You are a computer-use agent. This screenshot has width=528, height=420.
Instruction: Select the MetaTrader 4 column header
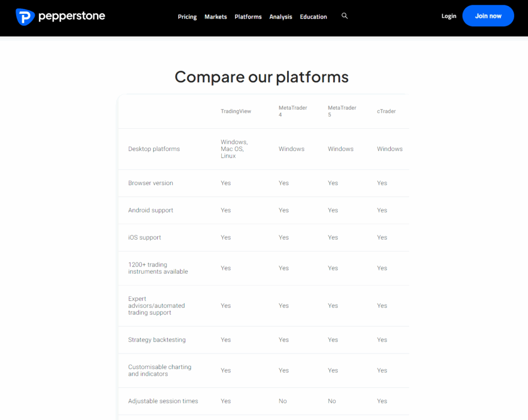pos(292,111)
